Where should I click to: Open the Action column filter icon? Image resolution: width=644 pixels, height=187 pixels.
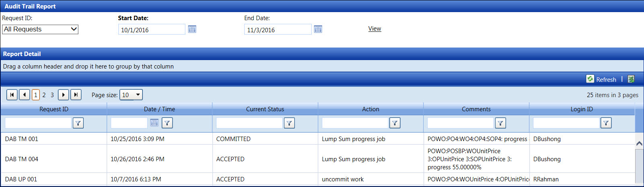click(x=395, y=123)
